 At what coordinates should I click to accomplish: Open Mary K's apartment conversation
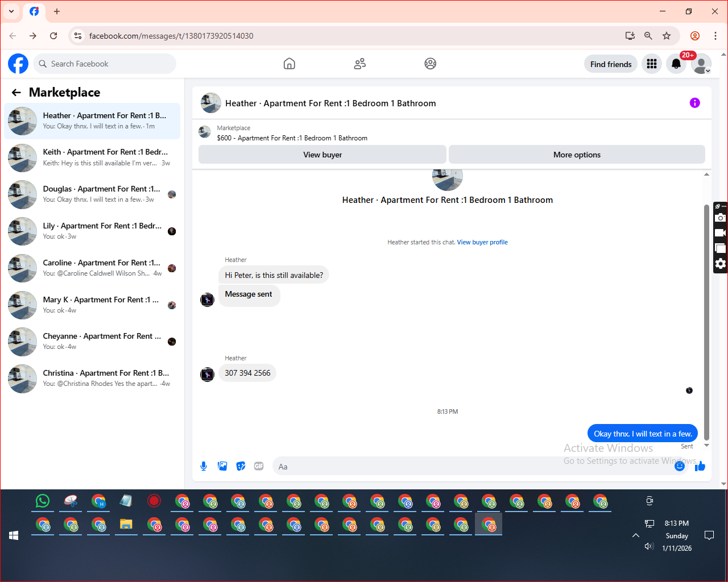[92, 305]
